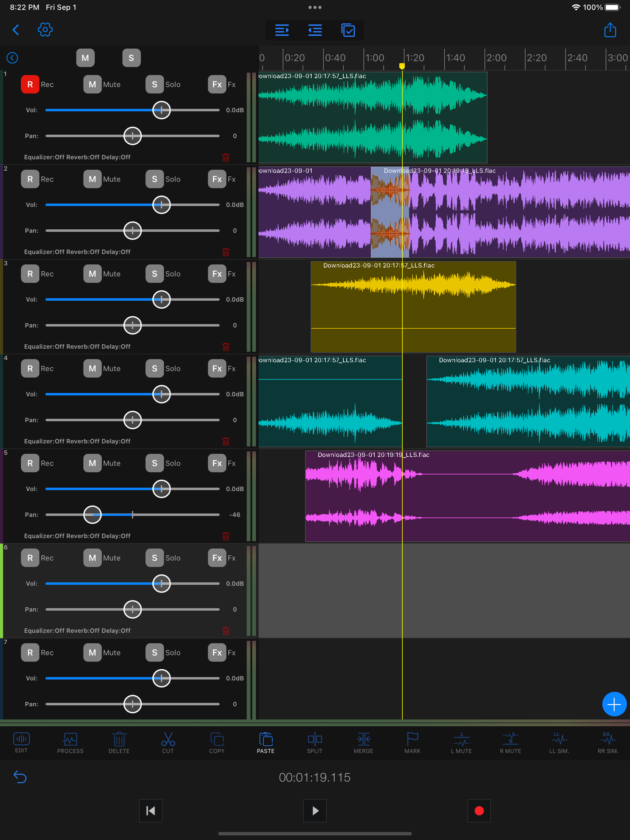This screenshot has width=630, height=840.
Task: Tap the undo arrow
Action: (20, 777)
